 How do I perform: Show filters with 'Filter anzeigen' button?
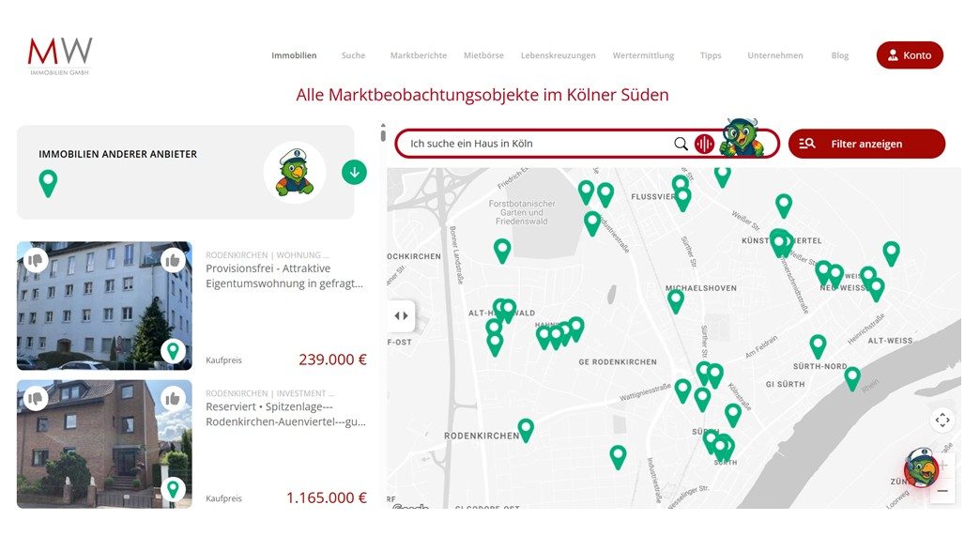click(x=866, y=144)
